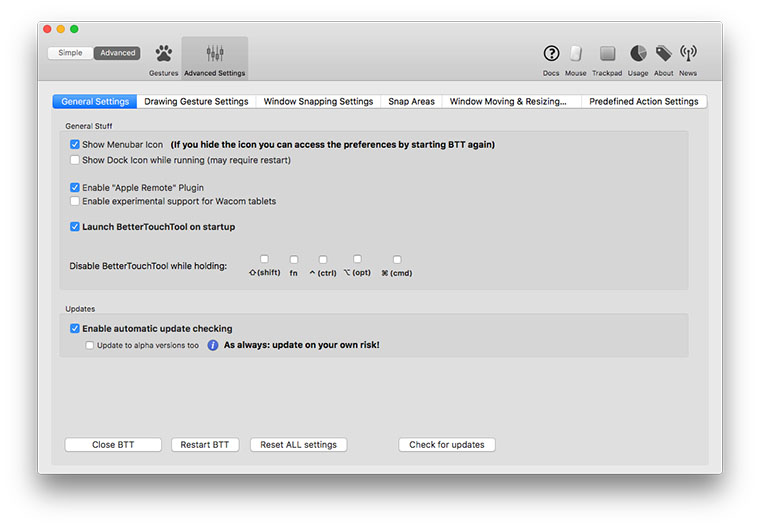760x528 pixels.
Task: Switch to Advanced mode
Action: 117,53
